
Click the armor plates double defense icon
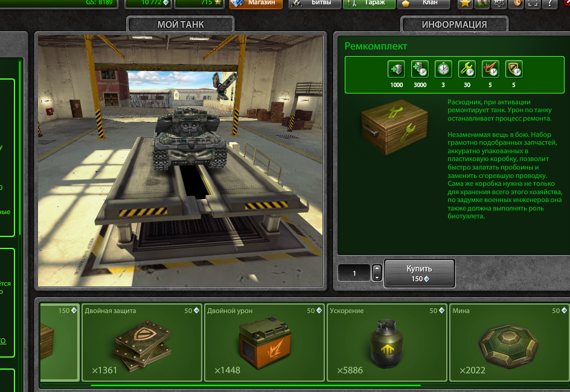pos(142,345)
